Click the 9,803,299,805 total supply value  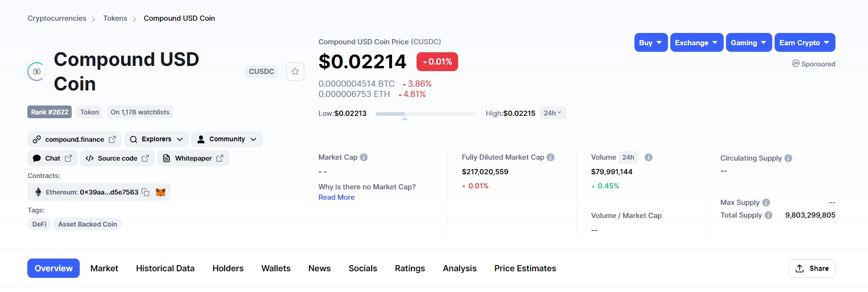pyautogui.click(x=810, y=215)
